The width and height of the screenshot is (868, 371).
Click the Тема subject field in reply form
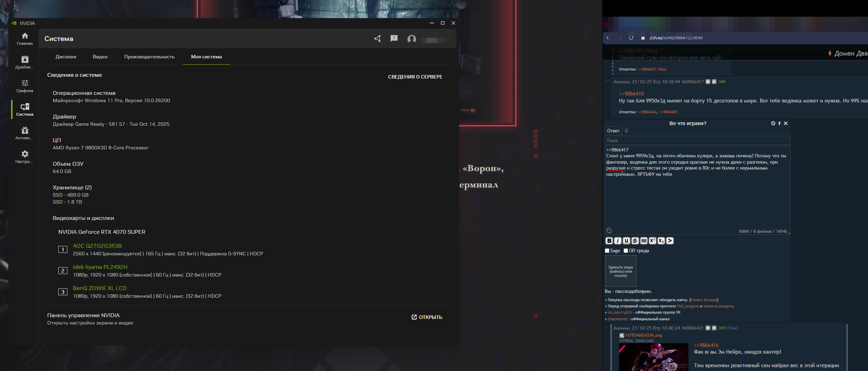pos(698,141)
